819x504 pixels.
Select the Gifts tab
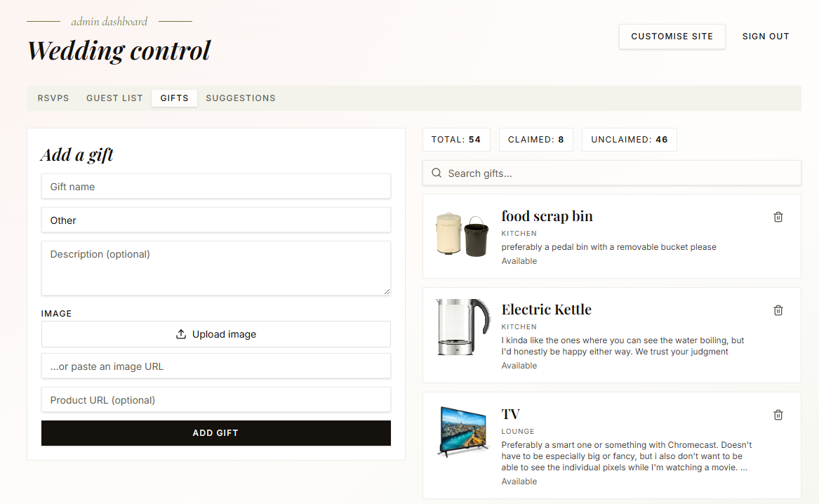click(175, 98)
